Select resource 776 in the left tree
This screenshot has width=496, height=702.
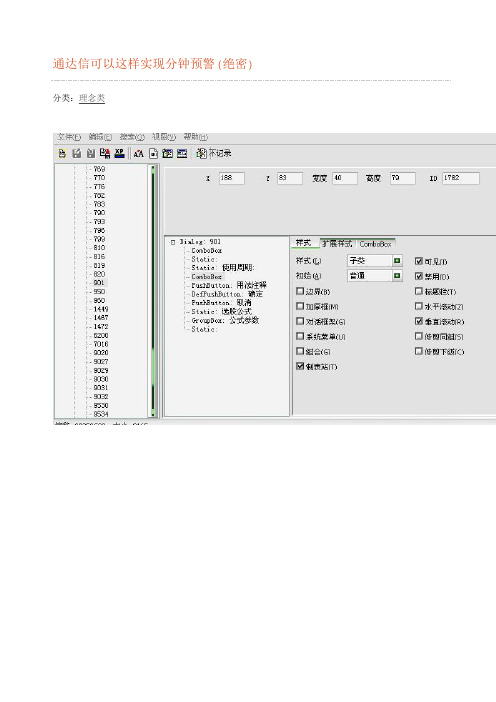pyautogui.click(x=99, y=186)
